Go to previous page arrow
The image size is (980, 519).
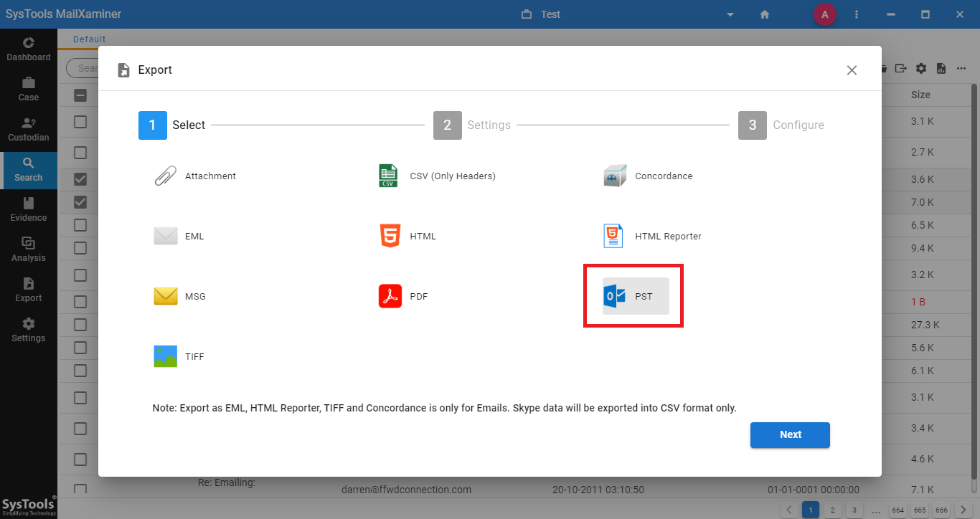point(789,510)
